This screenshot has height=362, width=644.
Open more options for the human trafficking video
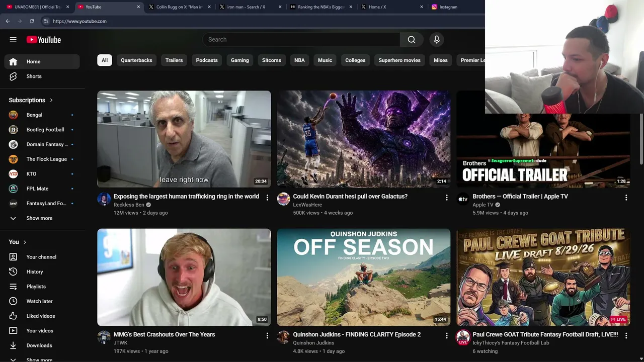(267, 198)
